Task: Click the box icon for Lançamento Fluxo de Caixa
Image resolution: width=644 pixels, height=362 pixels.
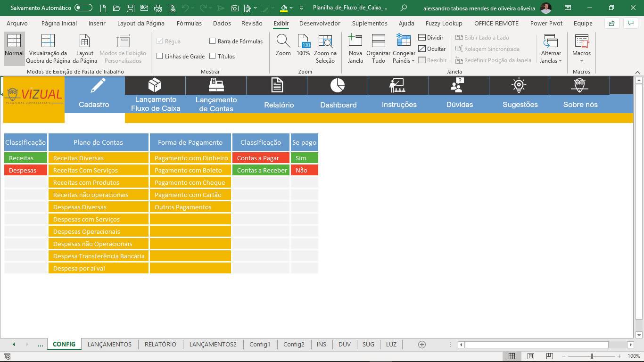Action: pyautogui.click(x=155, y=85)
